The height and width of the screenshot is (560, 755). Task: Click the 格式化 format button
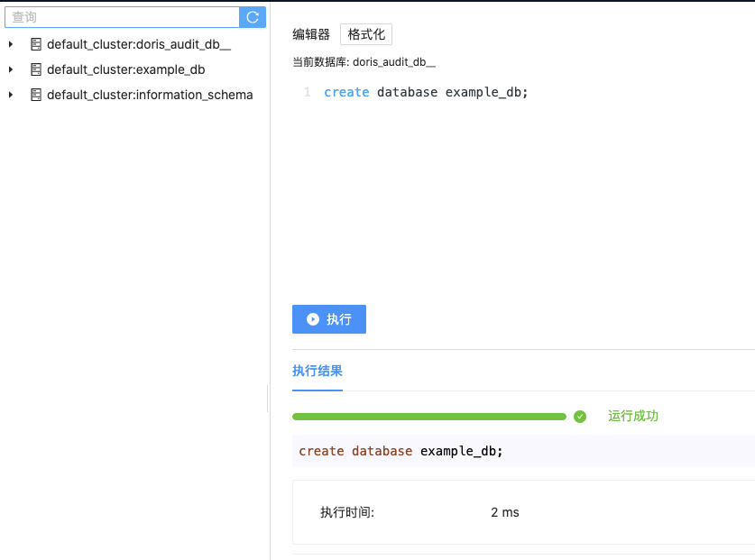(x=366, y=34)
